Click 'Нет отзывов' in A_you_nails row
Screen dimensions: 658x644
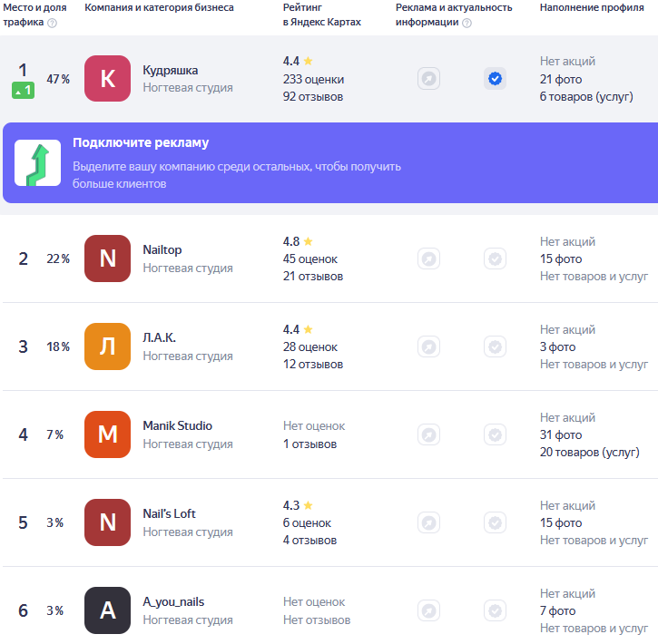[317, 620]
